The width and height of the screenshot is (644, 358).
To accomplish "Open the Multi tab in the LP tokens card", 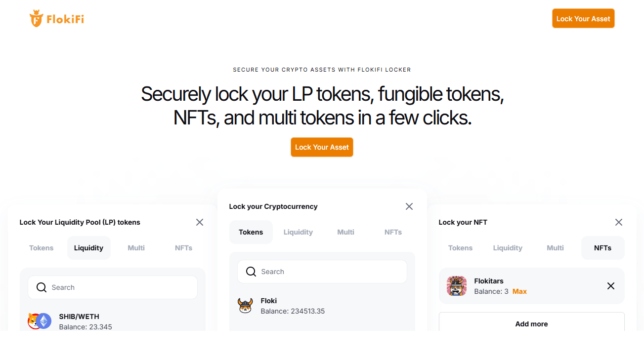I will (136, 247).
